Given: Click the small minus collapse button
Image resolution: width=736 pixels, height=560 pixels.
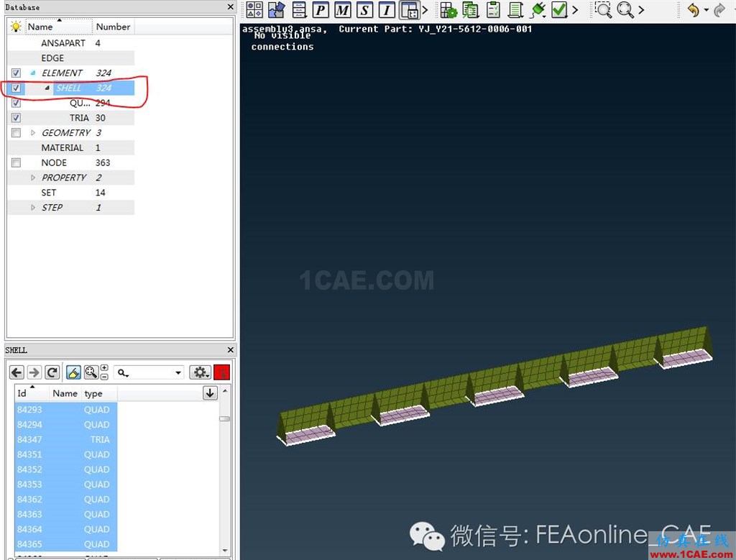Looking at the screenshot, I should click(x=104, y=377).
